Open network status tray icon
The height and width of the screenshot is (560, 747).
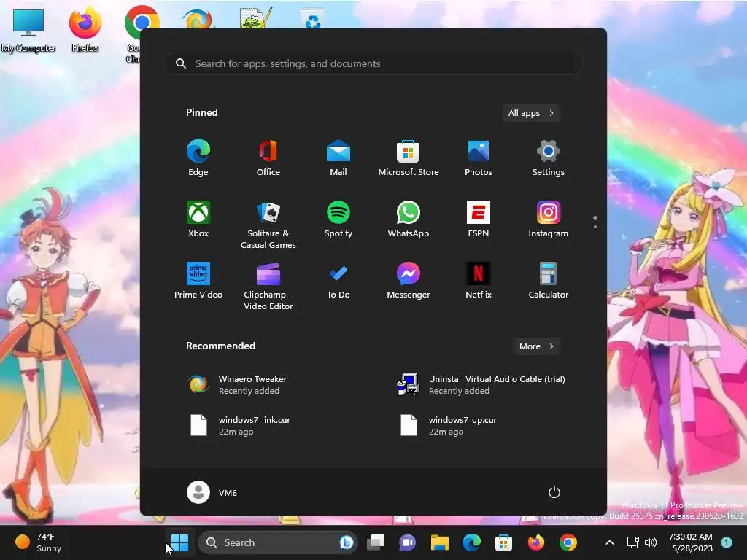632,542
